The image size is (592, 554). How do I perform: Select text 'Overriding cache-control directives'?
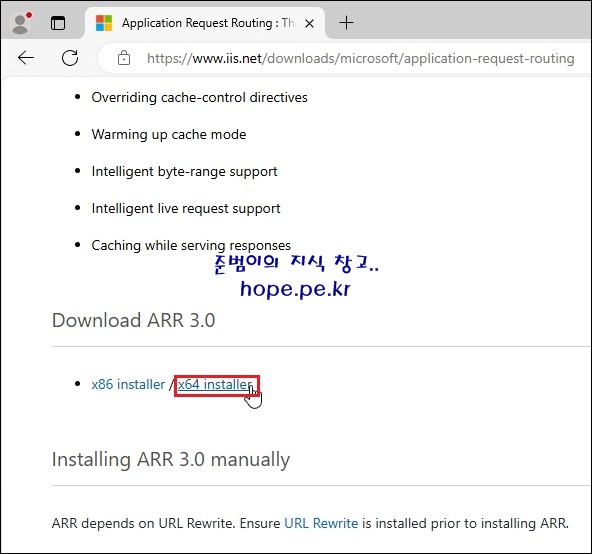pos(199,97)
